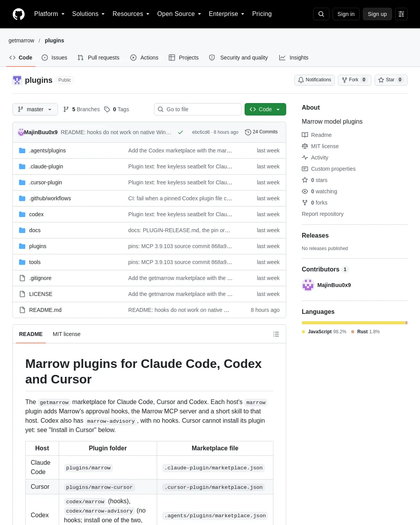Open the MIT license link in About
The height and width of the screenshot is (525, 420).
click(320, 146)
